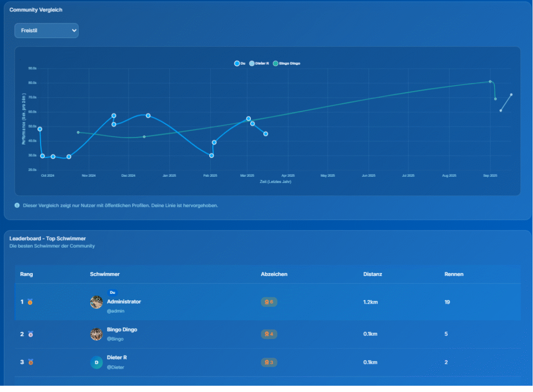Open the @Dieter username link
The height and width of the screenshot is (392, 533).
[x=116, y=367]
